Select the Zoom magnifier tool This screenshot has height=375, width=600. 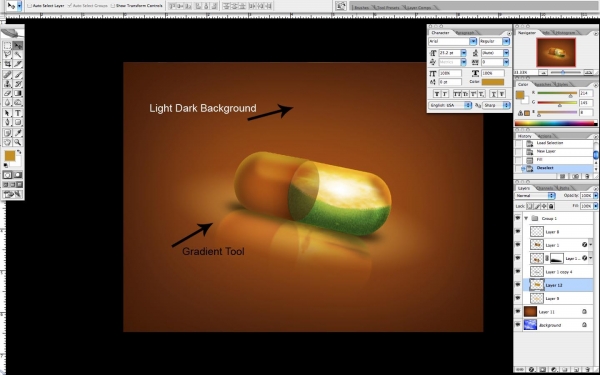pyautogui.click(x=18, y=142)
